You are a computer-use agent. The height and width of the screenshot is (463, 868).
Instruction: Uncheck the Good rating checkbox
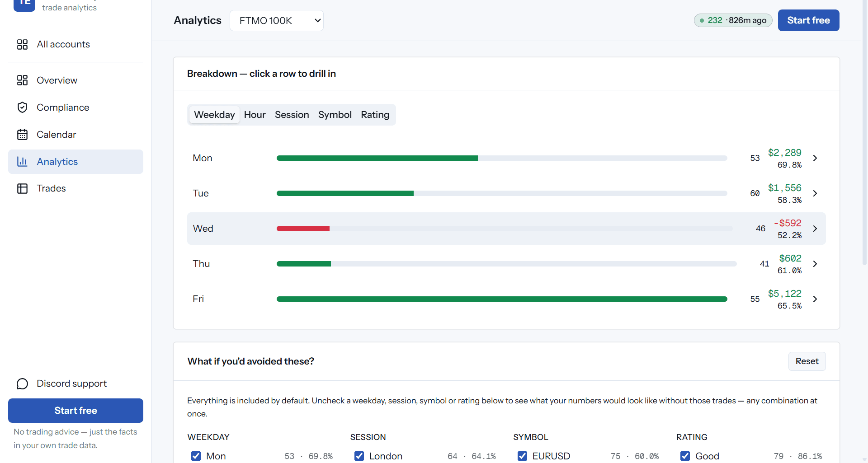pos(685,456)
